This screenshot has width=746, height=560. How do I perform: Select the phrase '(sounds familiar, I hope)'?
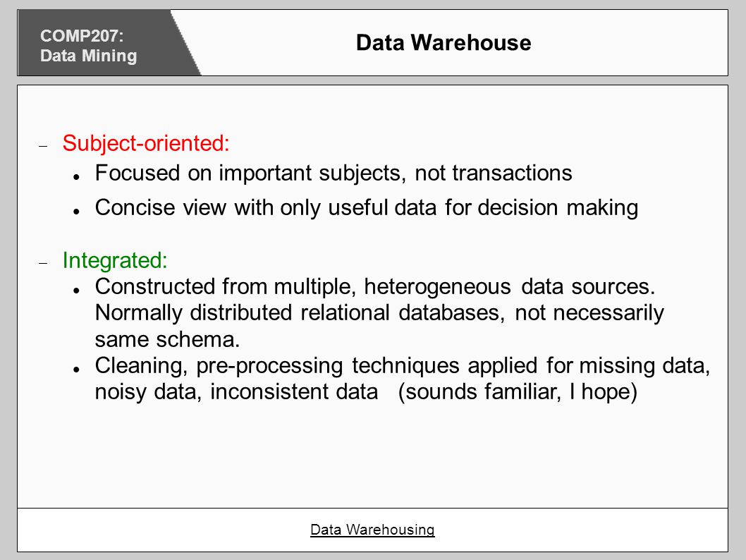coord(518,392)
